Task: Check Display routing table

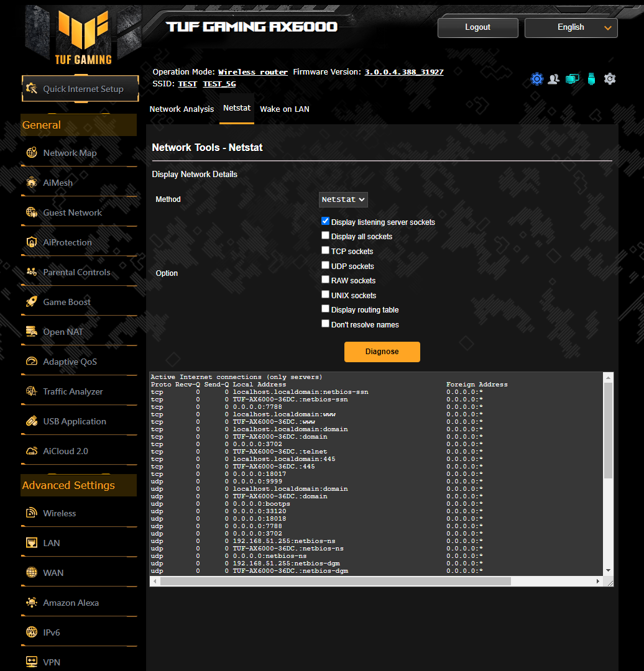Action: 326,309
